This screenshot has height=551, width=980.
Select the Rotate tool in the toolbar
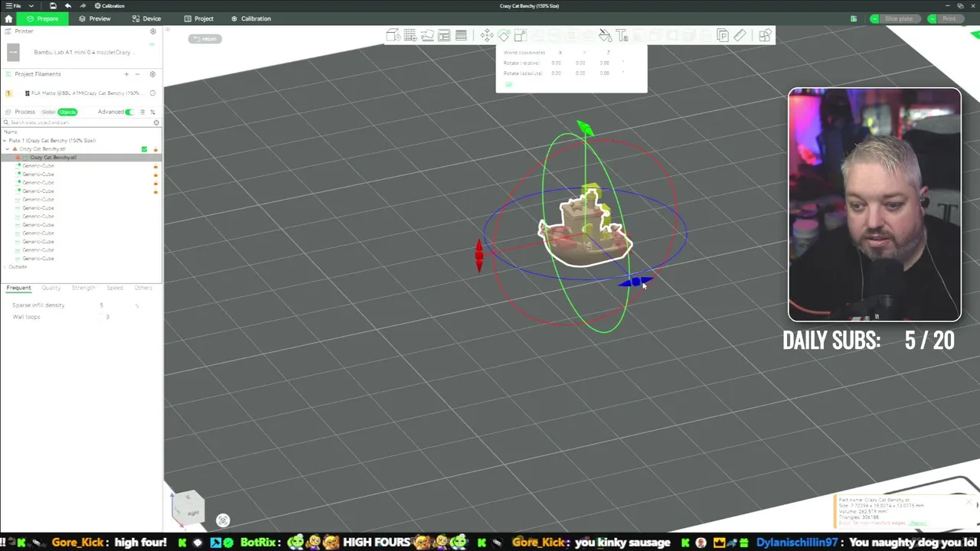[x=504, y=35]
